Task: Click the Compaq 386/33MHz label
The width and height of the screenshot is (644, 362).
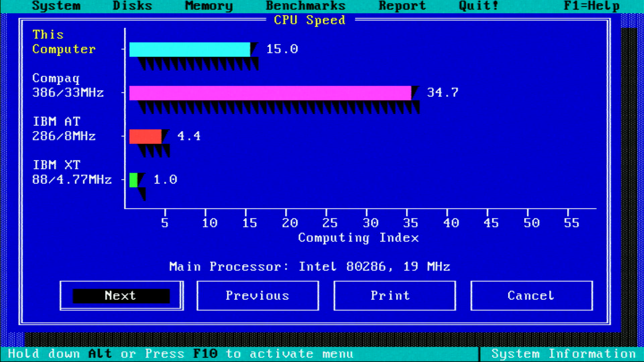Action: [68, 85]
